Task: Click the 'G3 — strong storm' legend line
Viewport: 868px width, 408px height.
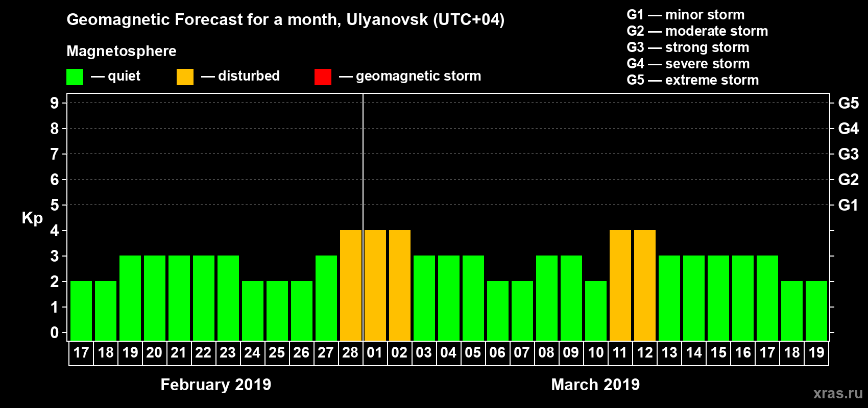Action: (x=688, y=47)
